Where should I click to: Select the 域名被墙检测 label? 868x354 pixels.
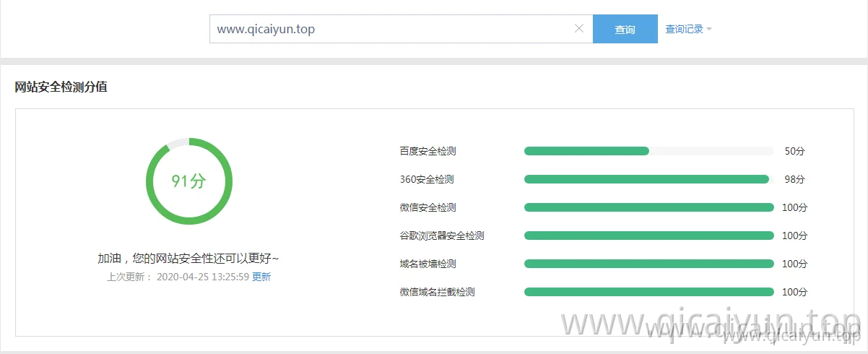tap(428, 264)
